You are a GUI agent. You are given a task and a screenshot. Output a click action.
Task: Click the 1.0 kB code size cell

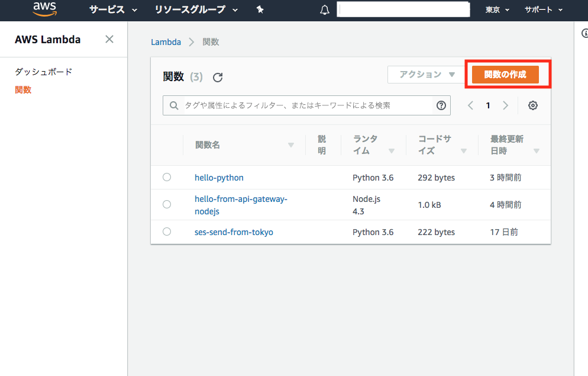[x=429, y=205]
